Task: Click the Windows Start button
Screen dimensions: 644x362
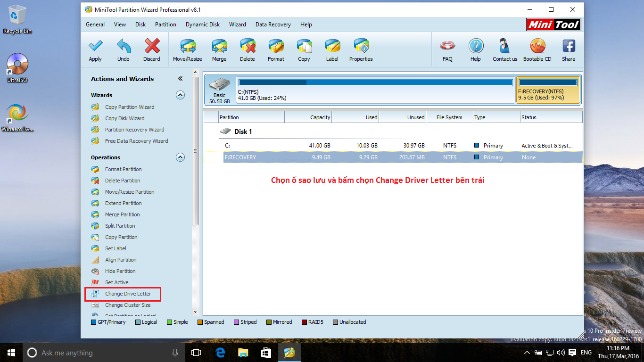Action: pos(11,353)
